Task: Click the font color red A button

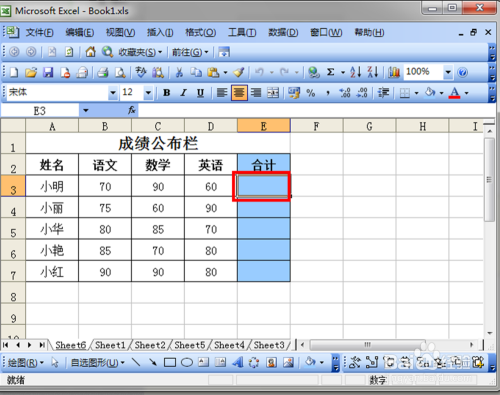Action: pyautogui.click(x=454, y=93)
